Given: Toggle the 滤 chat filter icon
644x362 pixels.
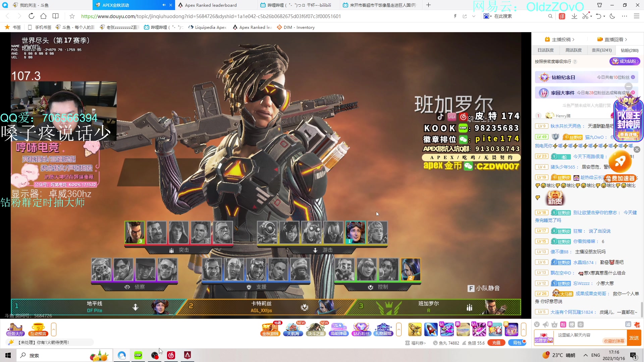Looking at the screenshot, I should [628, 324].
